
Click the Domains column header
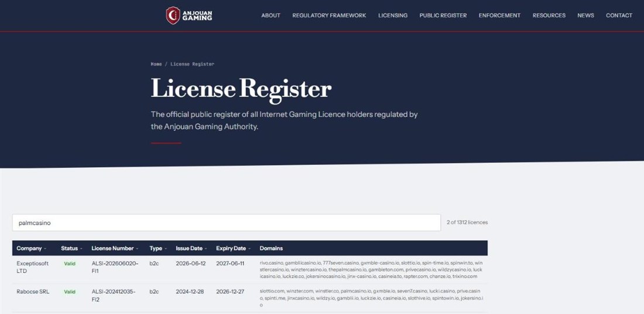click(271, 249)
